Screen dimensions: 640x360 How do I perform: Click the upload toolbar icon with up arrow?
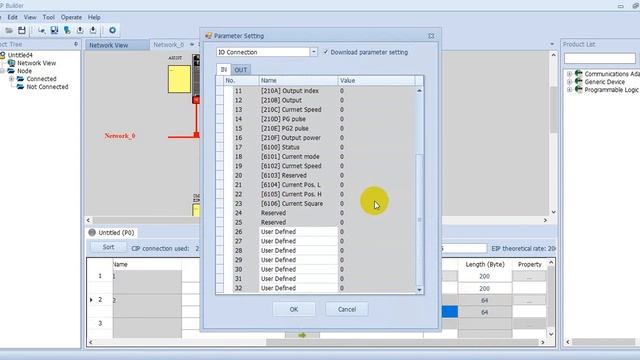(80, 30)
